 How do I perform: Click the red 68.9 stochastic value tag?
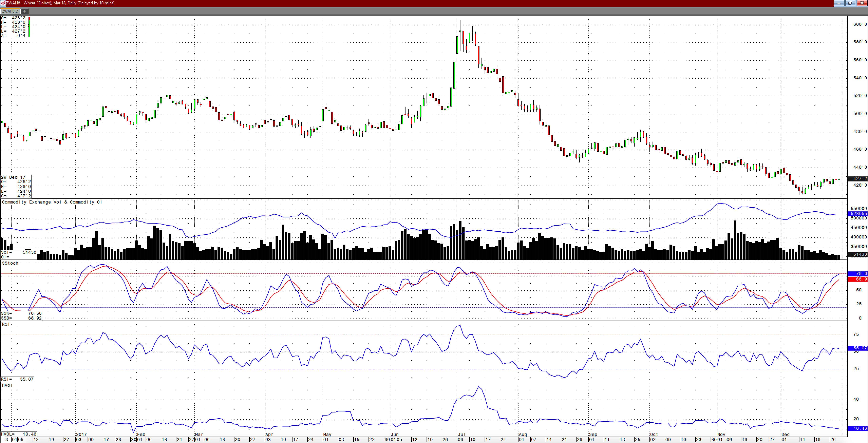(x=857, y=279)
